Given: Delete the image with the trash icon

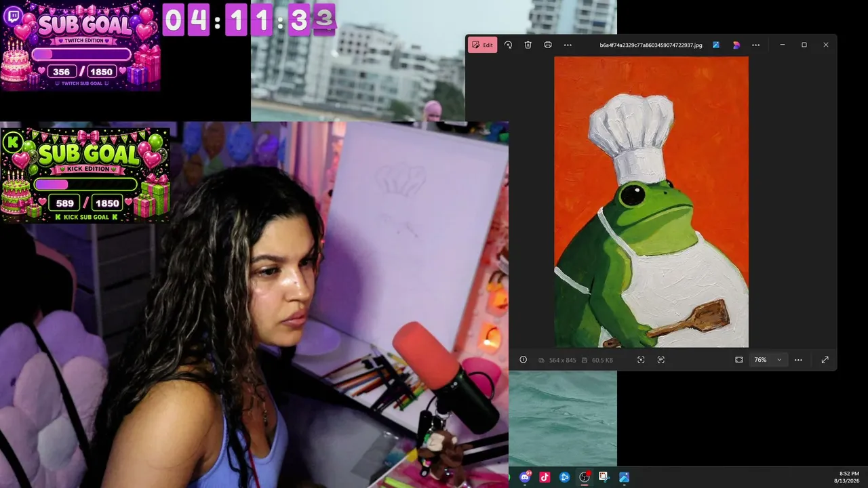Looking at the screenshot, I should (x=528, y=45).
